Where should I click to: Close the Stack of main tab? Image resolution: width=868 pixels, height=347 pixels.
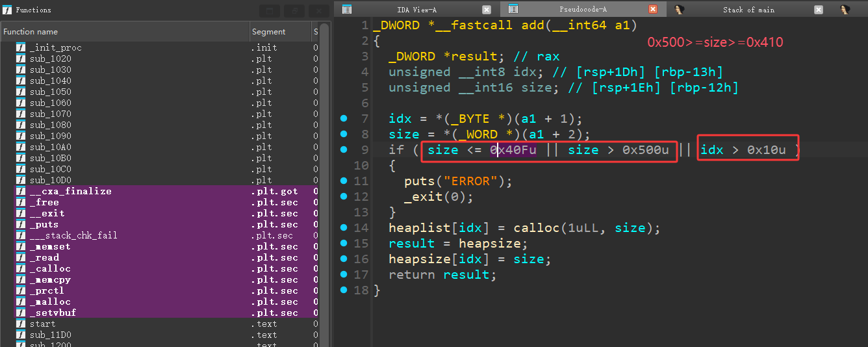tap(819, 10)
